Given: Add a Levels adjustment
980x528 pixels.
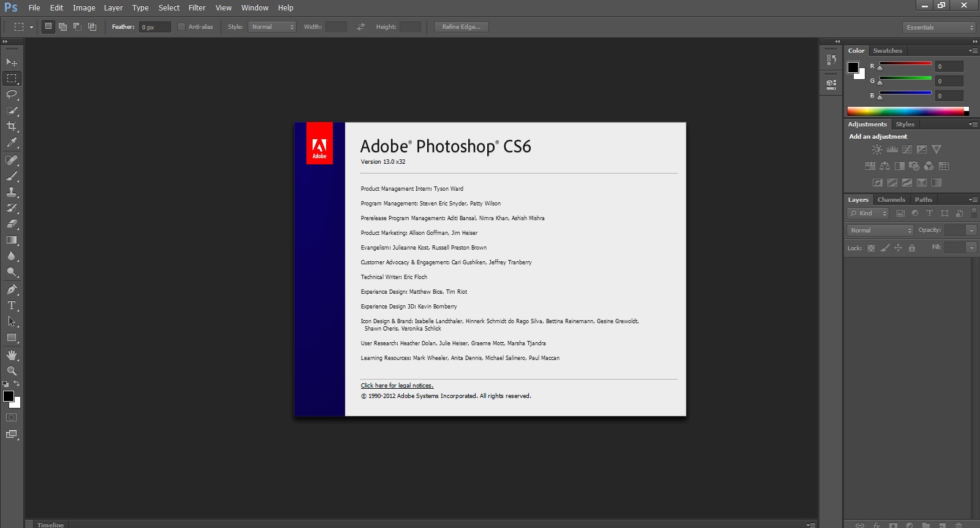Looking at the screenshot, I should point(892,150).
